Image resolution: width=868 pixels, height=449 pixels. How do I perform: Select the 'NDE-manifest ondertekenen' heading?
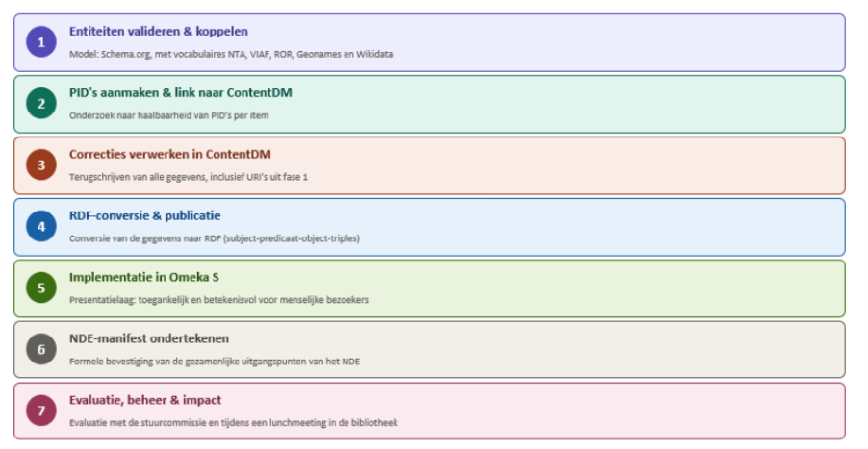(149, 338)
